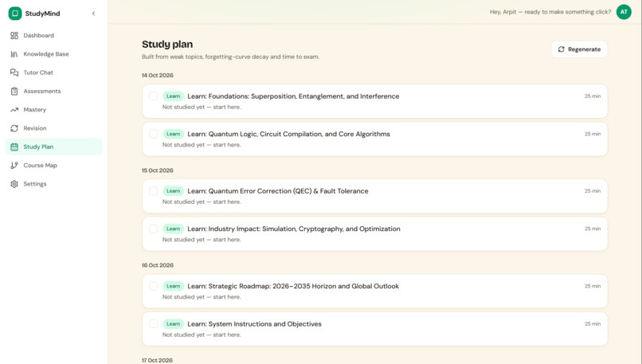This screenshot has height=364, width=642.
Task: Click the Settings gear icon
Action: pyautogui.click(x=14, y=184)
